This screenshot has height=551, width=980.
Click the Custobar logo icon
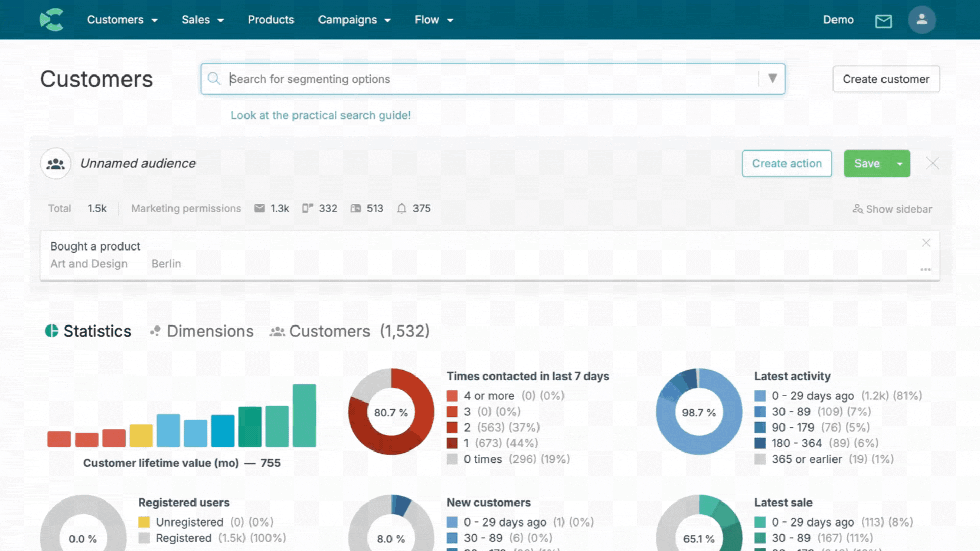tap(52, 20)
